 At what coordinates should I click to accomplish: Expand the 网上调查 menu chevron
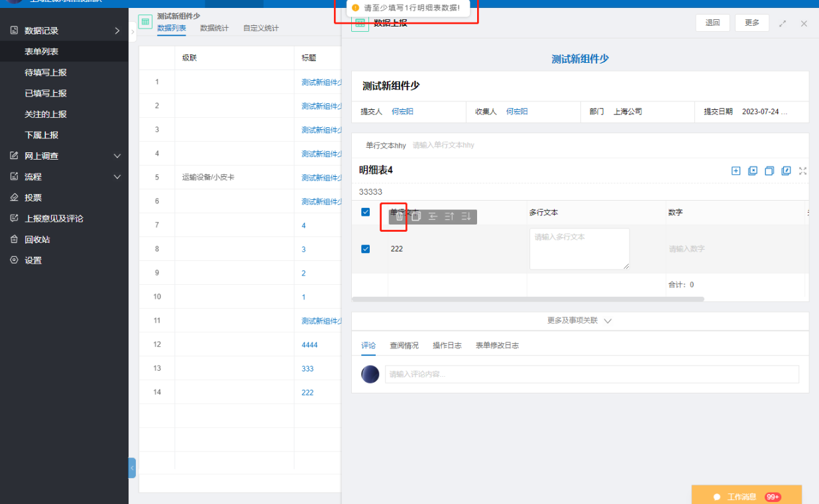pyautogui.click(x=117, y=156)
